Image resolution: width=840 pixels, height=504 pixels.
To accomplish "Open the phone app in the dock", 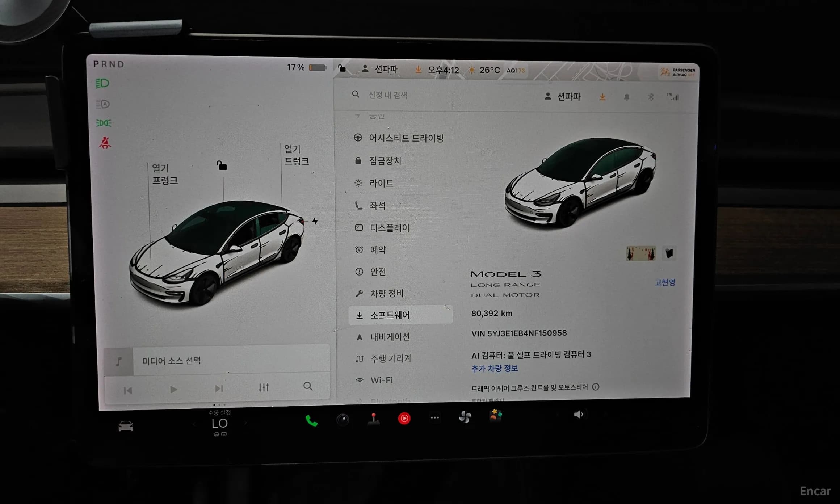I will click(311, 420).
